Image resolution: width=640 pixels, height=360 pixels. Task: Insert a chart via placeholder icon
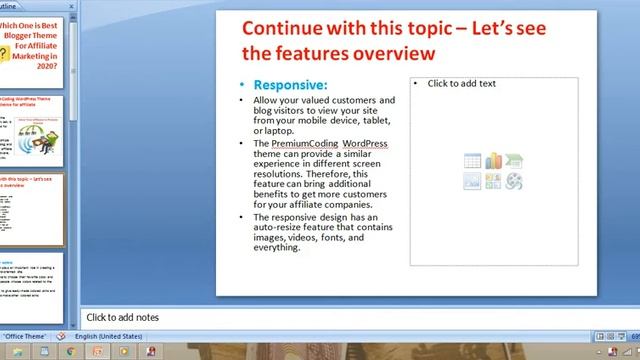coord(493,161)
